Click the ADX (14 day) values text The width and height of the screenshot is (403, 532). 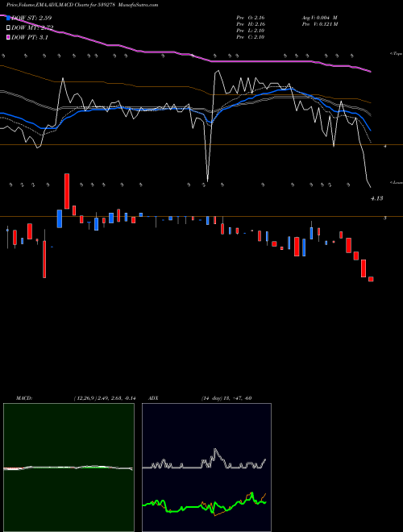click(x=226, y=398)
